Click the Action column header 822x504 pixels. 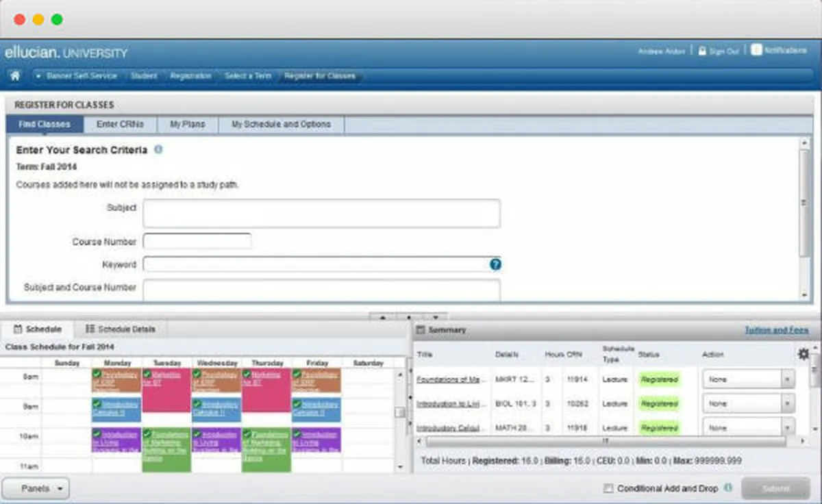click(712, 355)
